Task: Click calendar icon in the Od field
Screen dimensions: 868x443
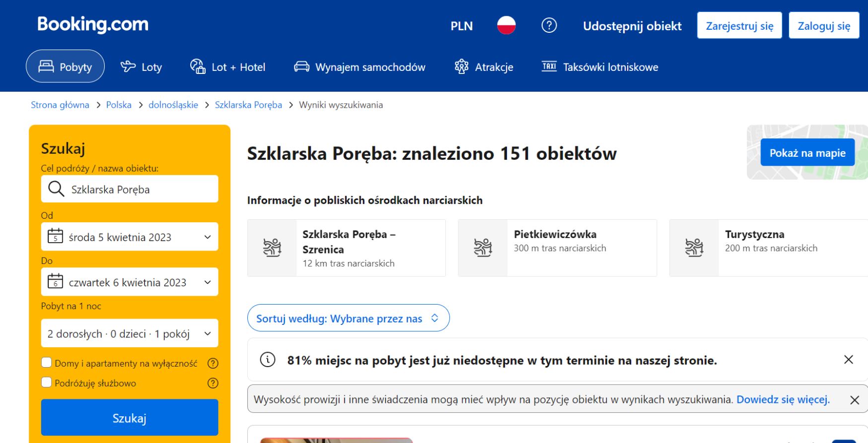Action: (55, 236)
